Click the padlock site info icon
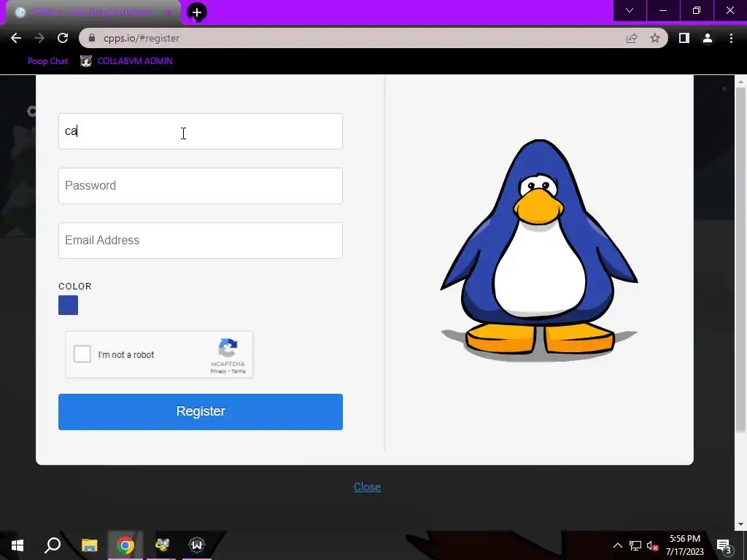 point(92,38)
